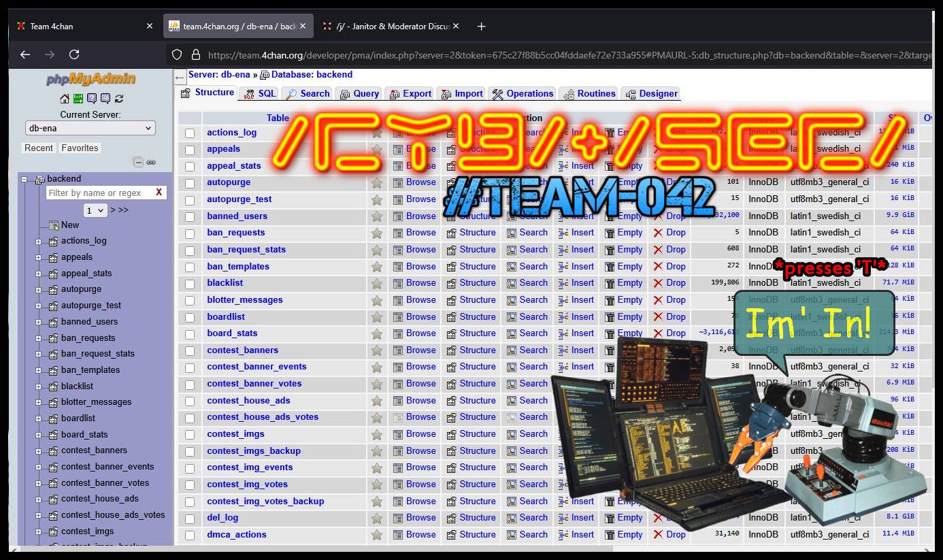Collapse the backend database tree node
Image resolution: width=943 pixels, height=560 pixels.
[24, 180]
